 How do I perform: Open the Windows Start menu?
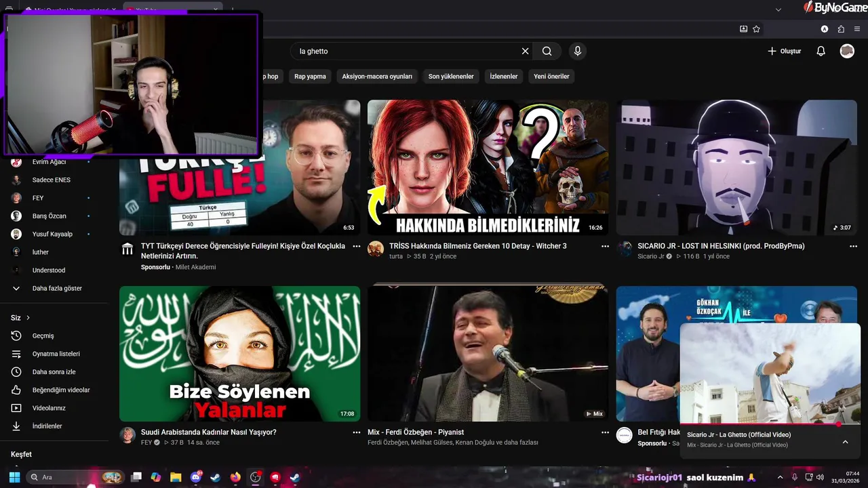pyautogui.click(x=14, y=477)
